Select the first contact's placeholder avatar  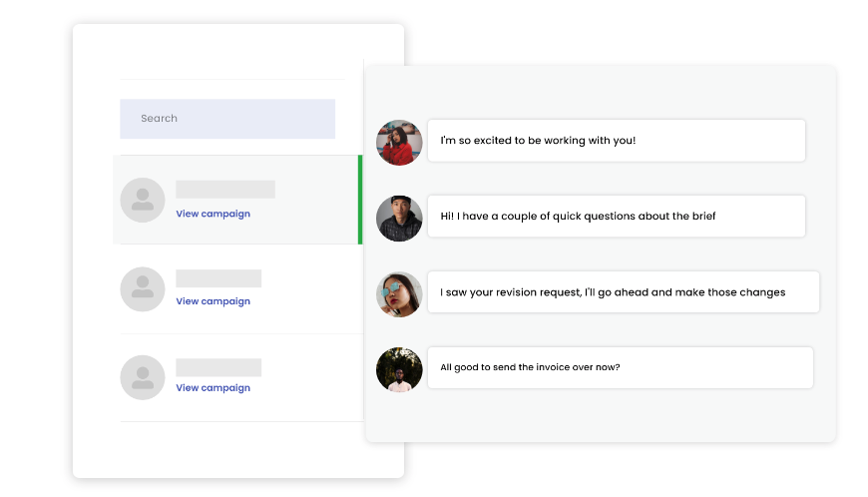pos(143,200)
